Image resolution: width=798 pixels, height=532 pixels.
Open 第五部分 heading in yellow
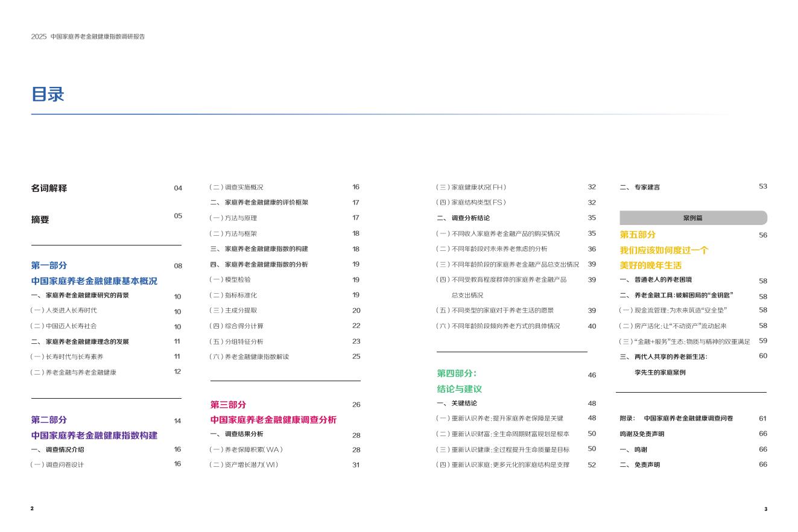(x=638, y=235)
